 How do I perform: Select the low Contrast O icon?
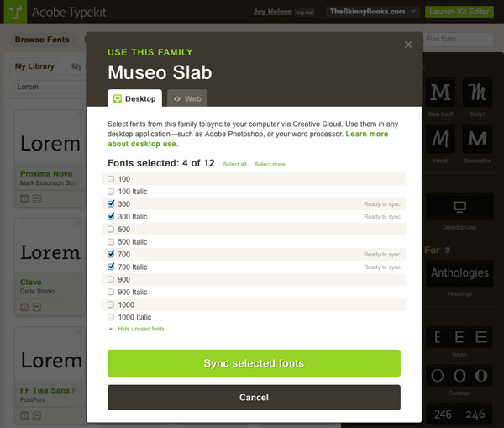coord(437,376)
